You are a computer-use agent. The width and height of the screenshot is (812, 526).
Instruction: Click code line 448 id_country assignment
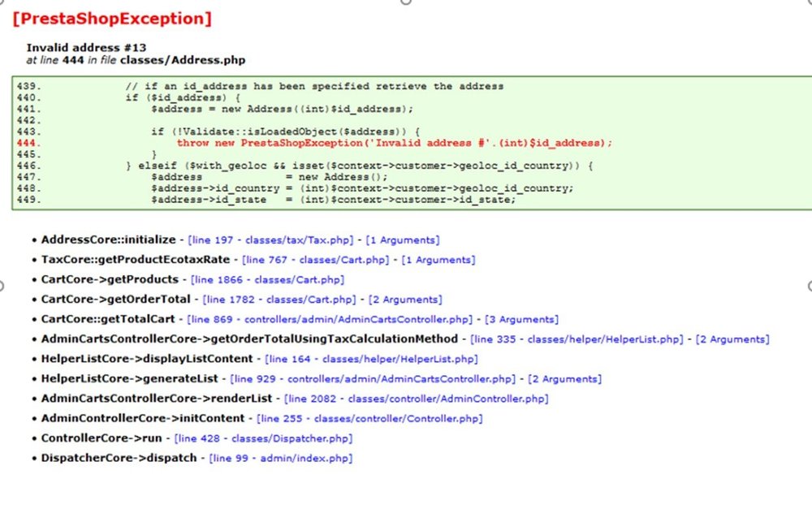pyautogui.click(x=362, y=189)
